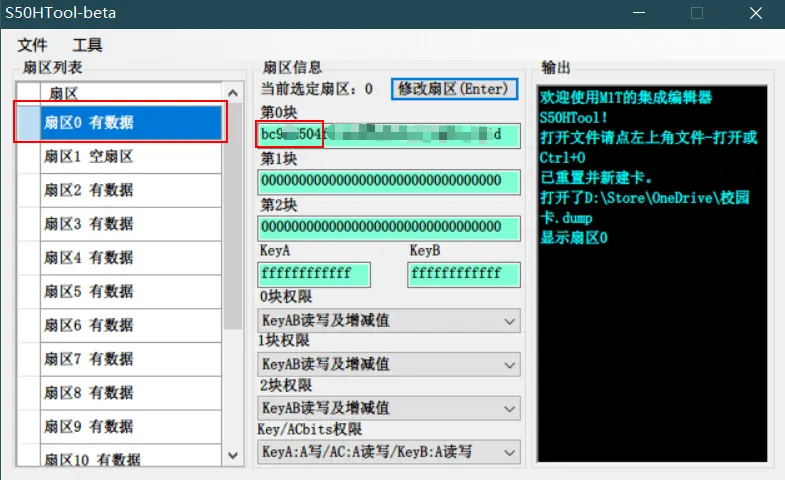Click the 第0块 data field
The image size is (785, 480).
(x=389, y=134)
